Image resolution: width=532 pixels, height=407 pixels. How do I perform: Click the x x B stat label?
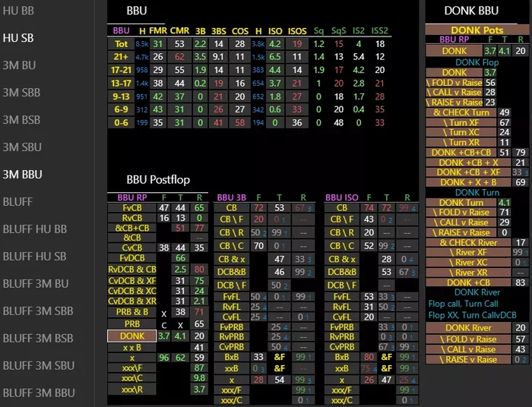[x=132, y=347]
